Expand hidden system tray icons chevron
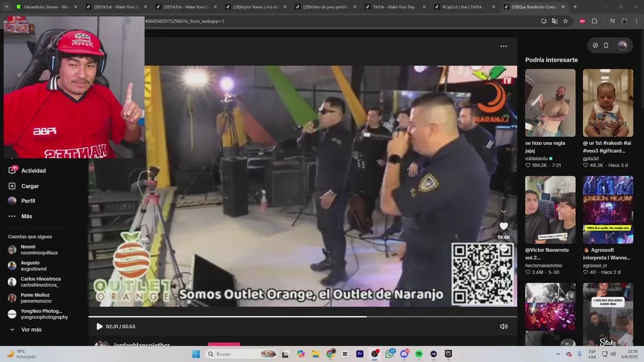Viewport: 644px width, 362px height. [558, 354]
